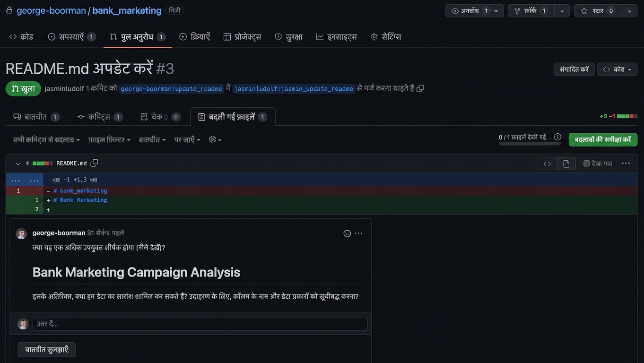
Task: Open the dropdown arrow next to स्टार
Action: pyautogui.click(x=629, y=11)
